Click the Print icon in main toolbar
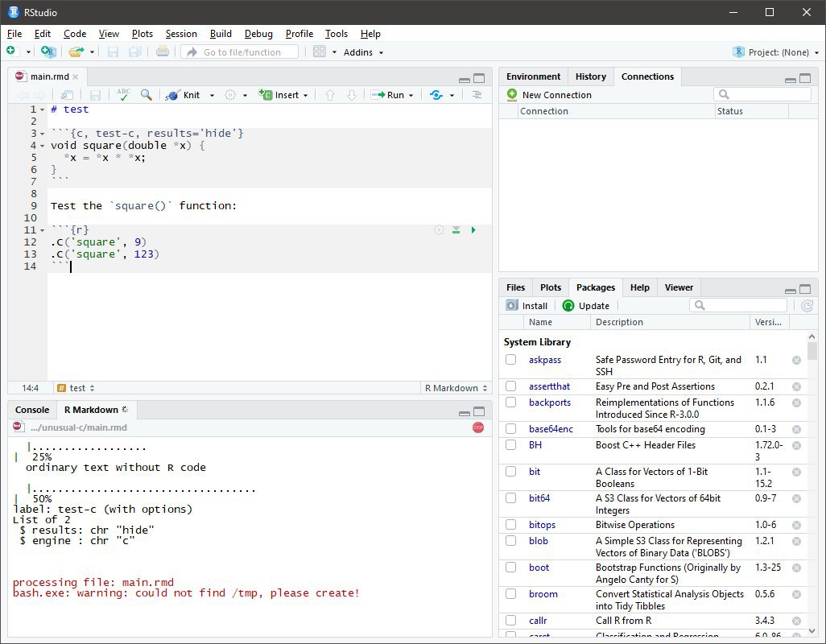The width and height of the screenshot is (826, 644). [163, 52]
